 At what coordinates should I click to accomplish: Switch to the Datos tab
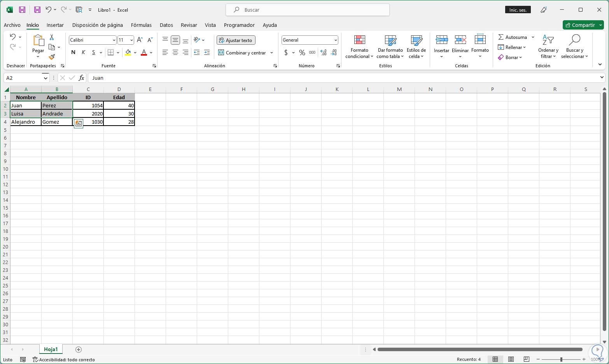[166, 25]
